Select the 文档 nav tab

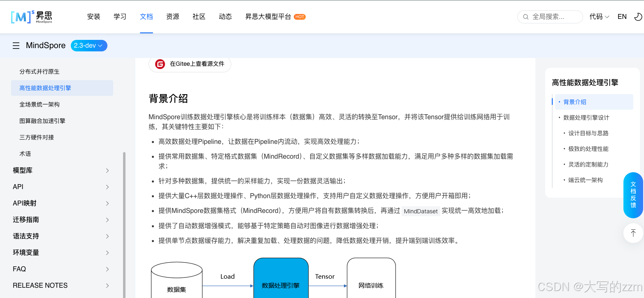point(146,17)
